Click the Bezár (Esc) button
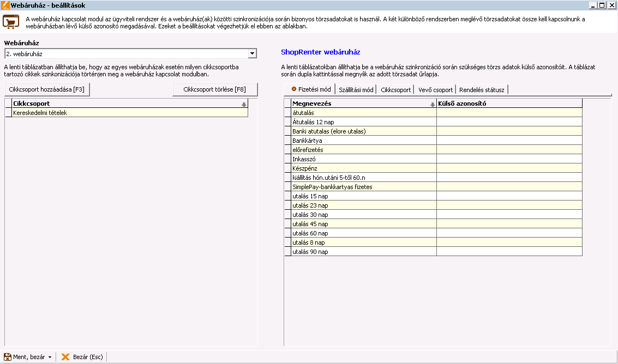 (x=82, y=357)
